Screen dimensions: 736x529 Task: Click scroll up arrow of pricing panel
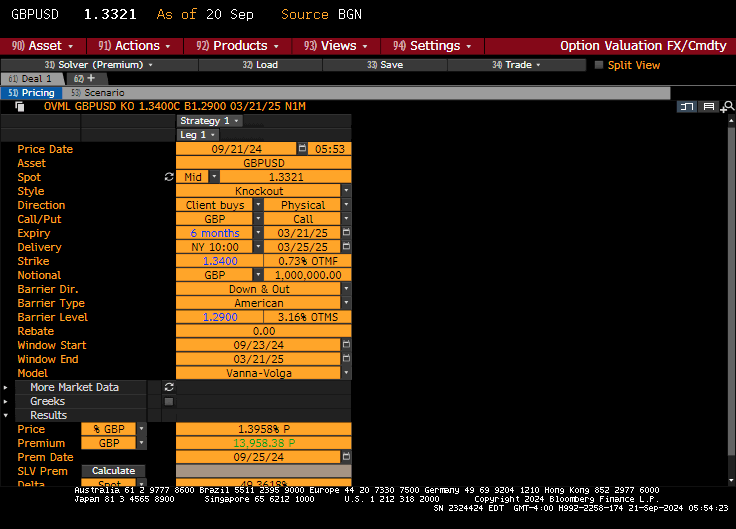click(731, 121)
